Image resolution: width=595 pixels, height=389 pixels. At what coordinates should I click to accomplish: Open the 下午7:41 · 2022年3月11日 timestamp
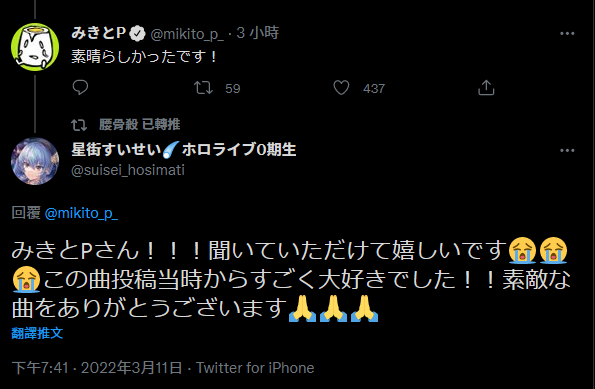coord(97,368)
